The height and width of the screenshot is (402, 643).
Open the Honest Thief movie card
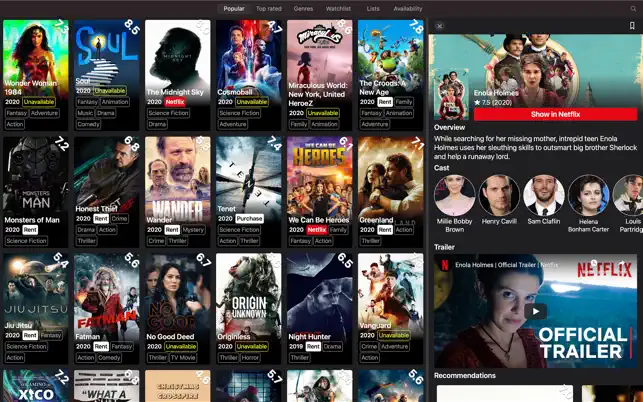107,192
